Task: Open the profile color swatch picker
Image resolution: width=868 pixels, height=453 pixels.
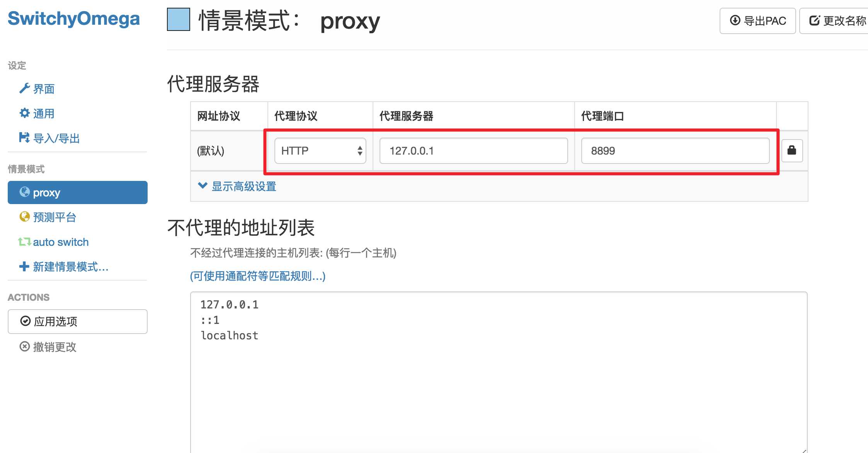Action: coord(179,19)
